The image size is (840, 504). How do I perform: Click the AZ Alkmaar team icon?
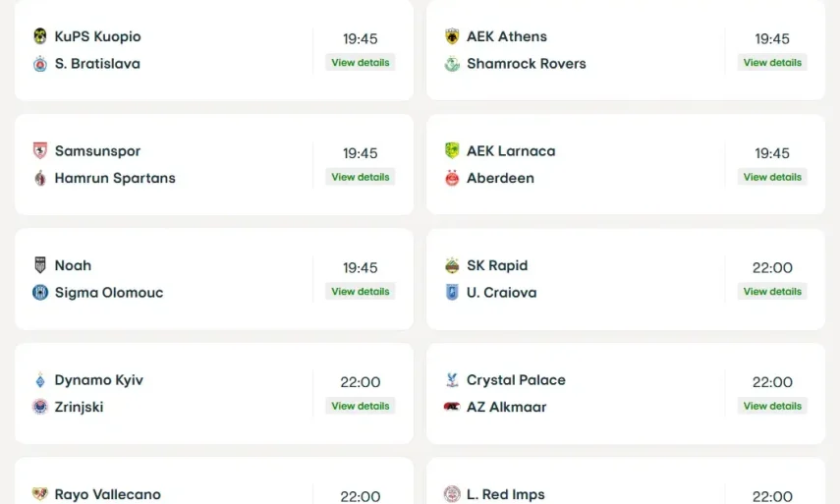pos(452,407)
